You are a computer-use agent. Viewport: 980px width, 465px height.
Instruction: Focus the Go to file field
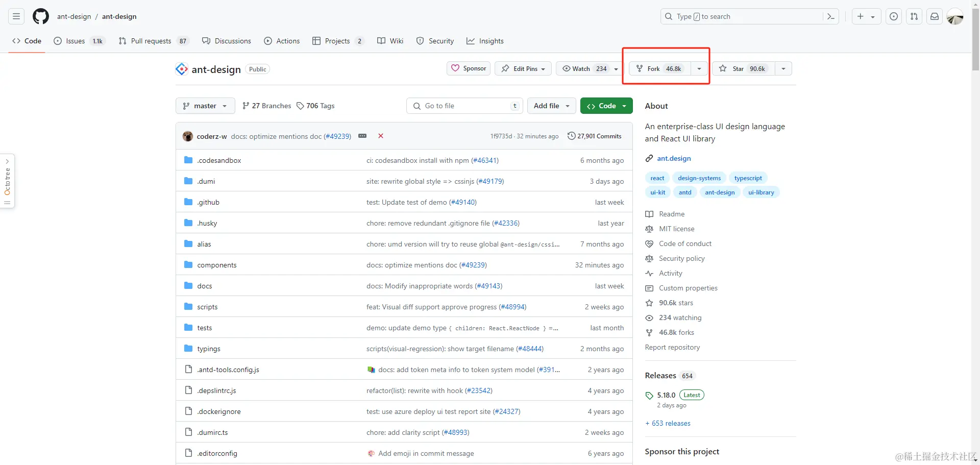(465, 106)
